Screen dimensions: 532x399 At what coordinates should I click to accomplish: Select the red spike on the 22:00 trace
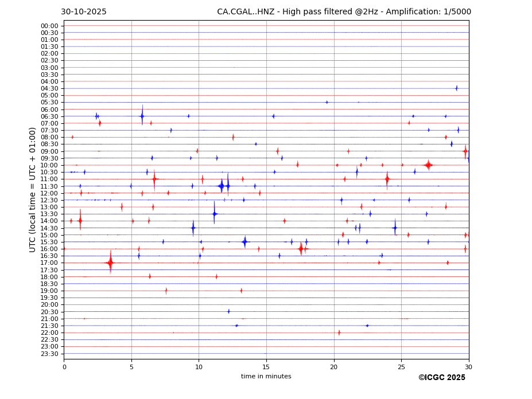(339, 332)
